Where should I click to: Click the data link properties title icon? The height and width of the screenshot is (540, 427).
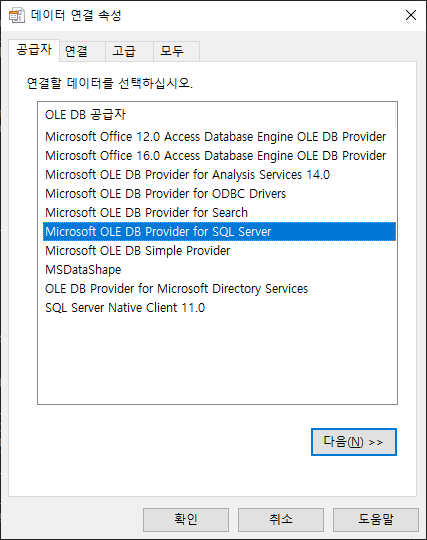[17, 15]
